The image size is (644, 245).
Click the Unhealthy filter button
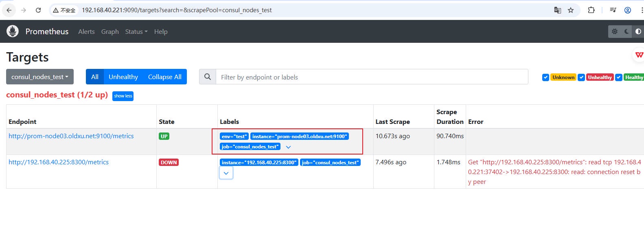click(x=123, y=77)
